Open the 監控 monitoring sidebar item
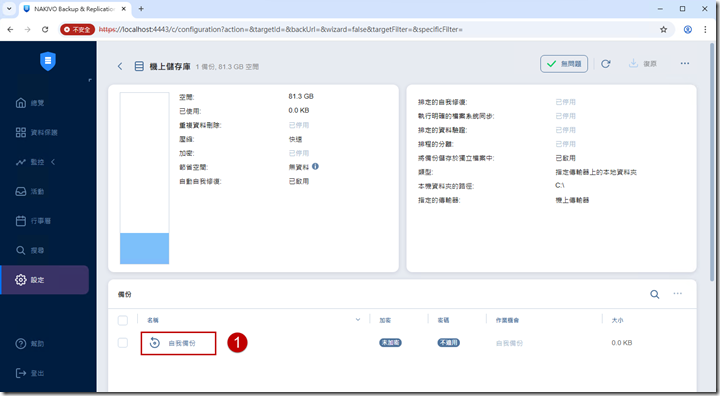The width and height of the screenshot is (720, 396). coord(30,162)
